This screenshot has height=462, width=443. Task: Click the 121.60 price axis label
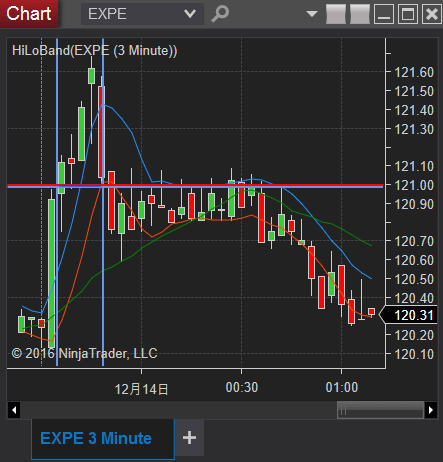pos(414,72)
